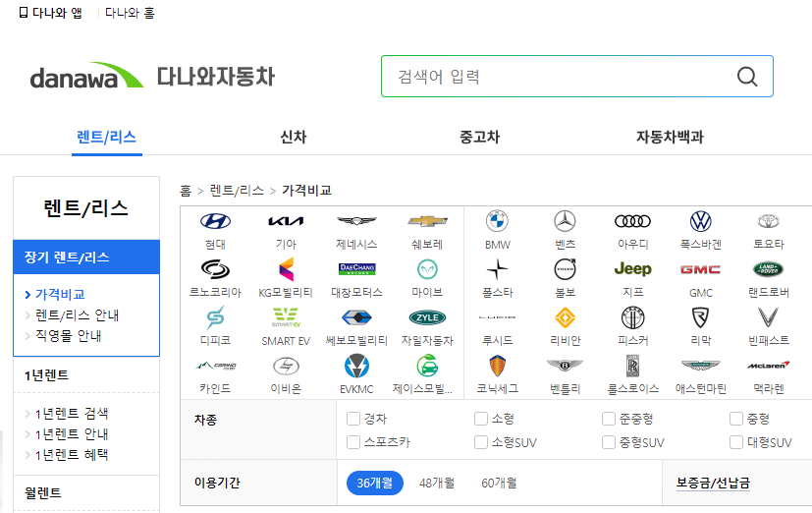Open the 다나와 앱 link
Screen dimensions: 812x513
click(50, 13)
